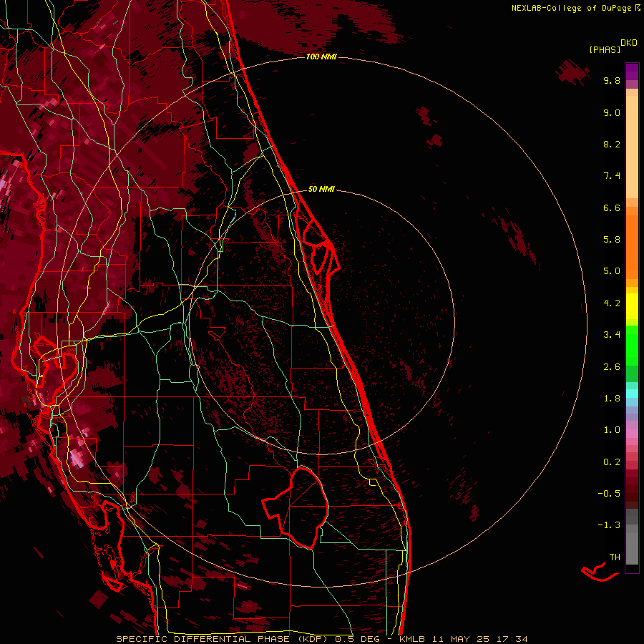Click the 1.0 scale value
The image size is (644, 644).
(612, 430)
